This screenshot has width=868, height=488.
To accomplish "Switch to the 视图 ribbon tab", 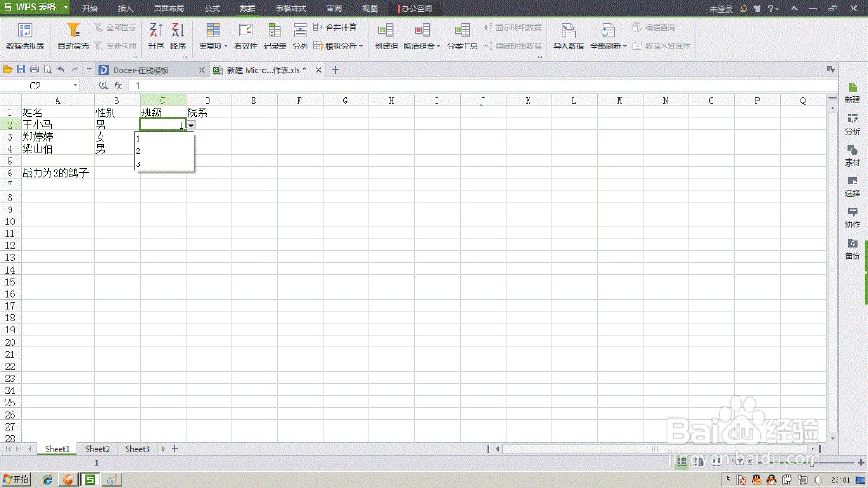I will (369, 9).
